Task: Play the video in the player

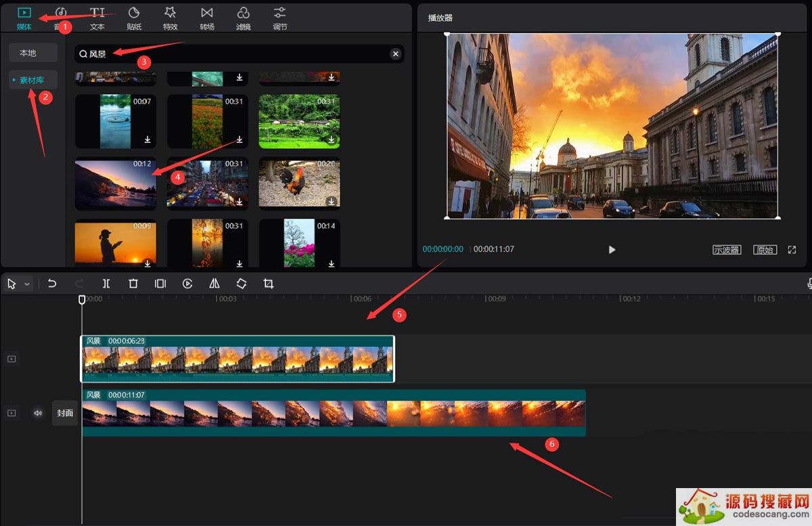Action: coord(612,250)
